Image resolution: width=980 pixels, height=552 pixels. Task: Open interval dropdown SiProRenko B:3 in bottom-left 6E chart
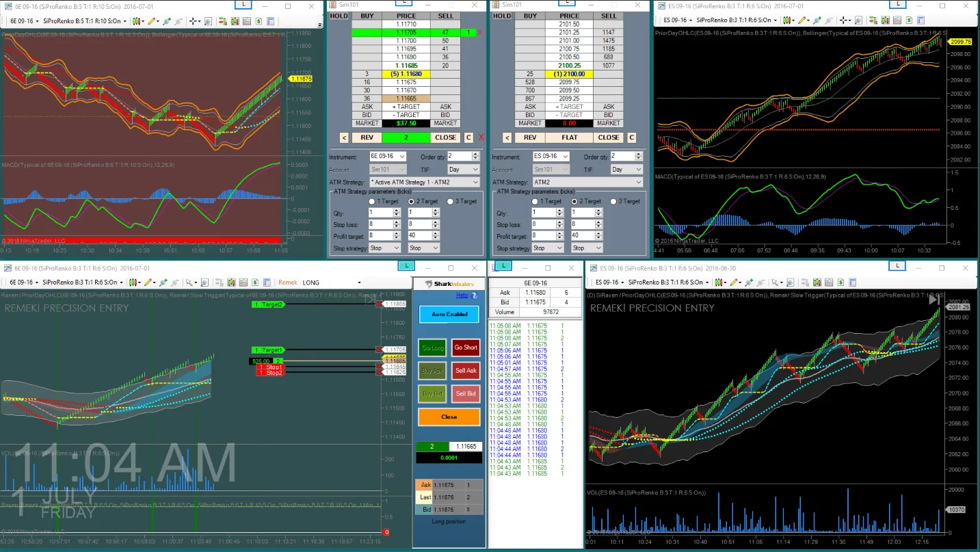(x=82, y=282)
